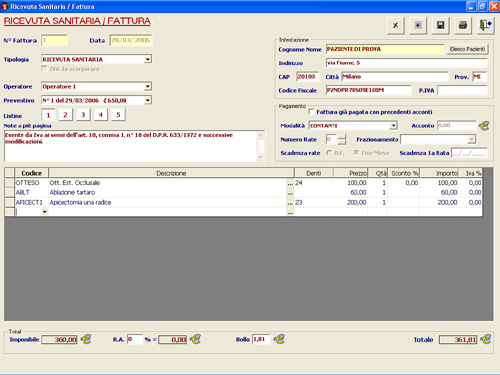Click the R.A. percentage field
The width and height of the screenshot is (500, 375).
(135, 339)
